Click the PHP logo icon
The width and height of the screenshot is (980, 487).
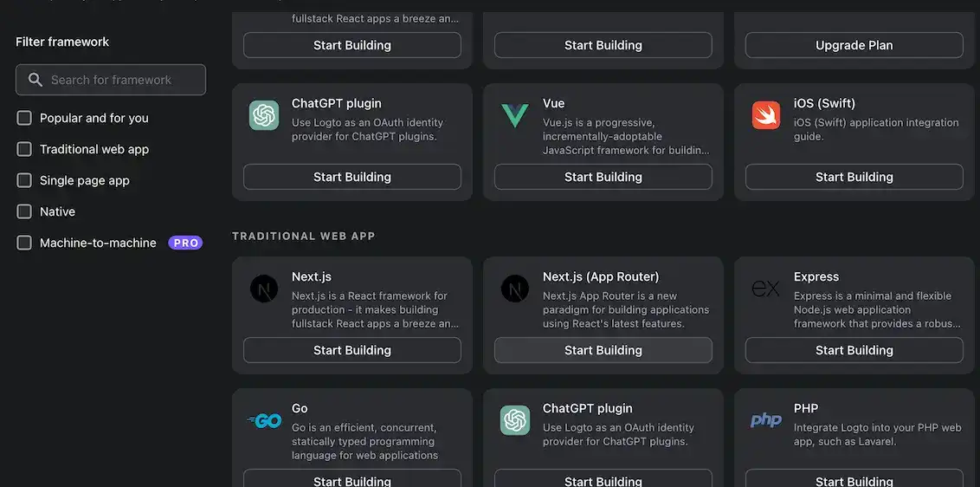click(x=766, y=420)
